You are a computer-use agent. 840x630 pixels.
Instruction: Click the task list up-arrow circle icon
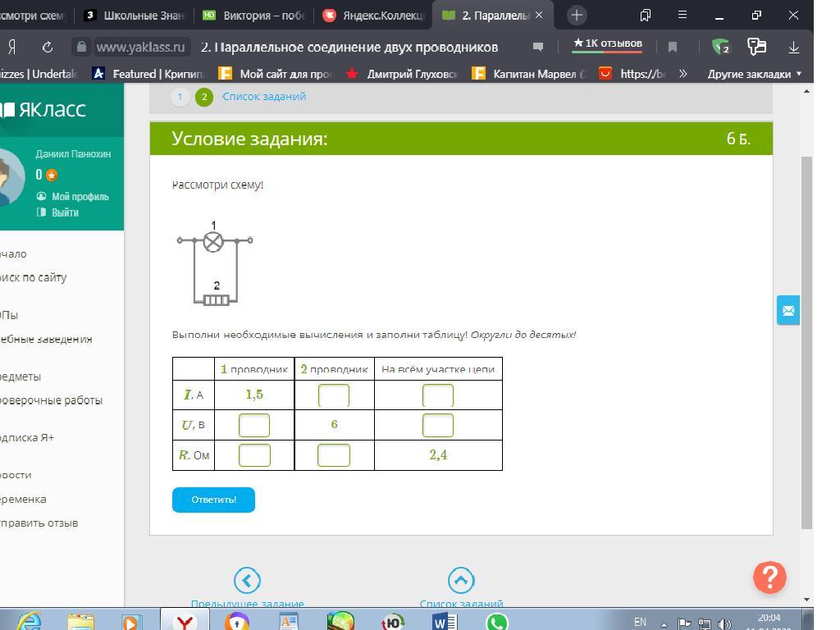[x=461, y=581]
